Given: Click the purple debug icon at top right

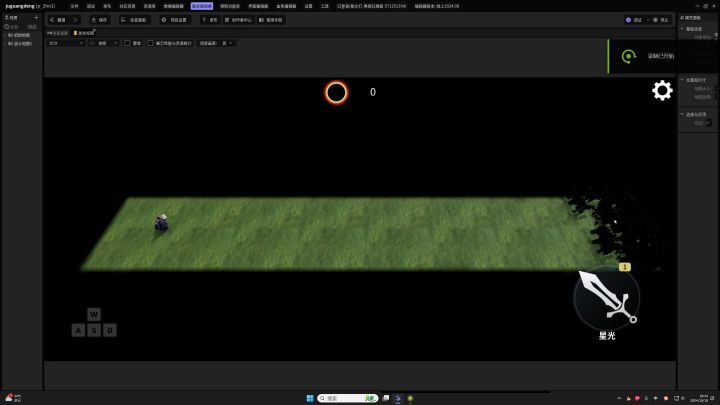Looking at the screenshot, I should coord(629,20).
